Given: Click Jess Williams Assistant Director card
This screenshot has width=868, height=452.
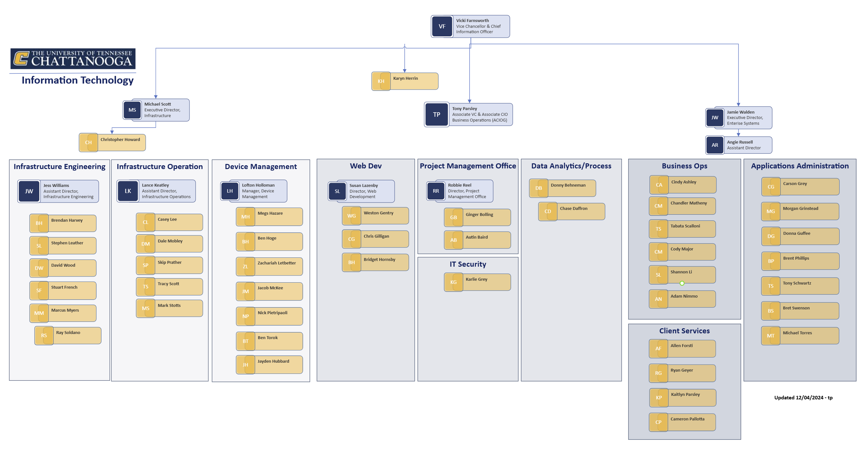Looking at the screenshot, I should tap(58, 191).
